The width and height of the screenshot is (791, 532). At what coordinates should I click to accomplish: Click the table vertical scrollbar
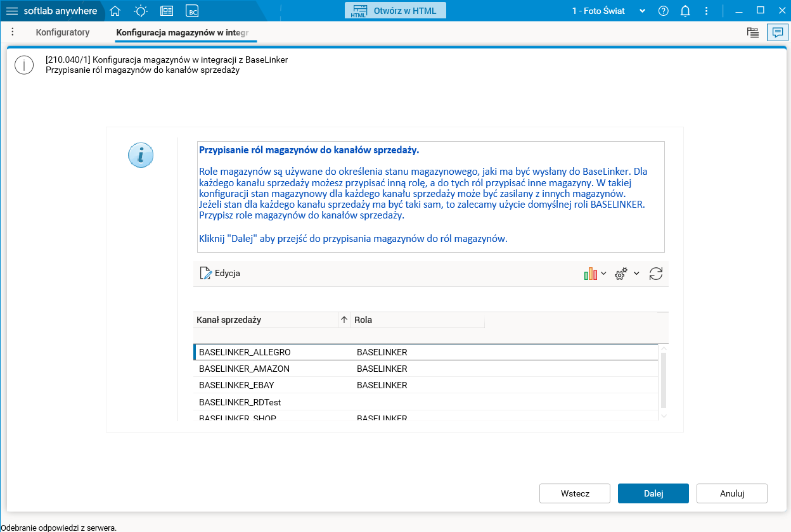pyautogui.click(x=664, y=380)
